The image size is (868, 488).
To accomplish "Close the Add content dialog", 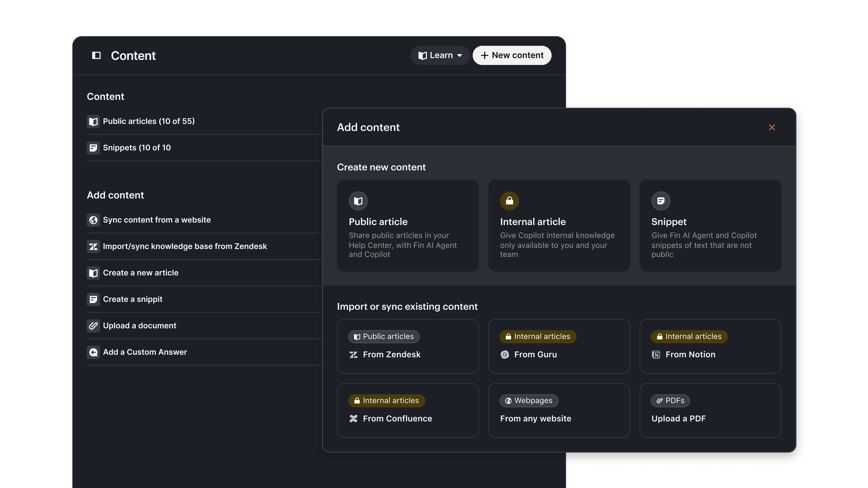I will point(772,127).
